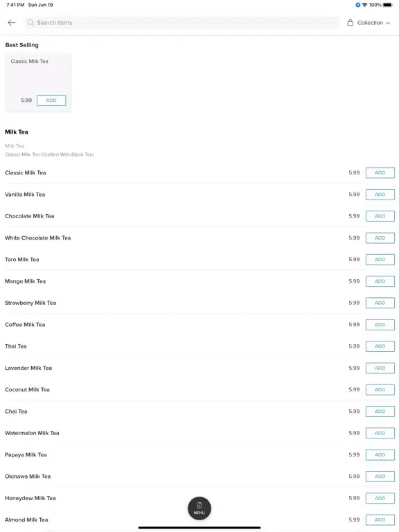Select the Okinawa Milk Tea item name
This screenshot has width=399, height=532.
pyautogui.click(x=28, y=477)
